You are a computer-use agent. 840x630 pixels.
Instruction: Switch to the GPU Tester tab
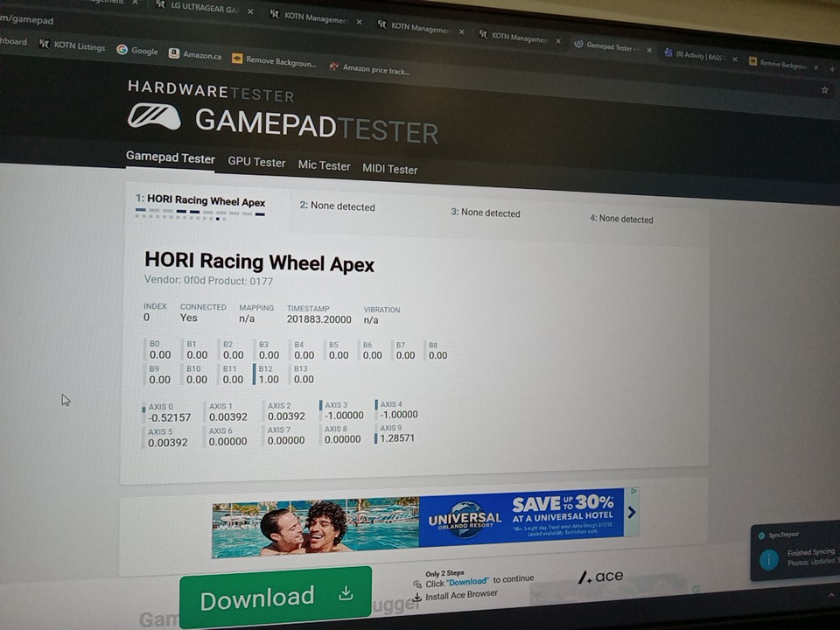pyautogui.click(x=256, y=162)
